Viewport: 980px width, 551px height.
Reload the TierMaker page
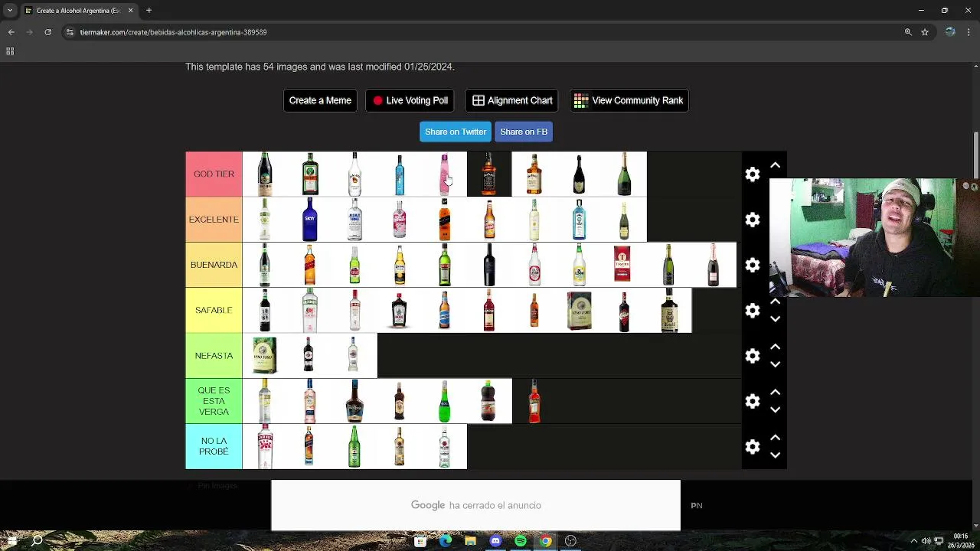point(47,32)
